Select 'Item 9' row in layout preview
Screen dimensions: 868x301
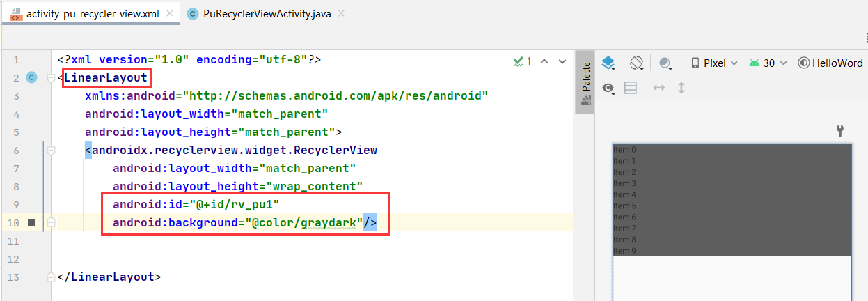point(732,251)
